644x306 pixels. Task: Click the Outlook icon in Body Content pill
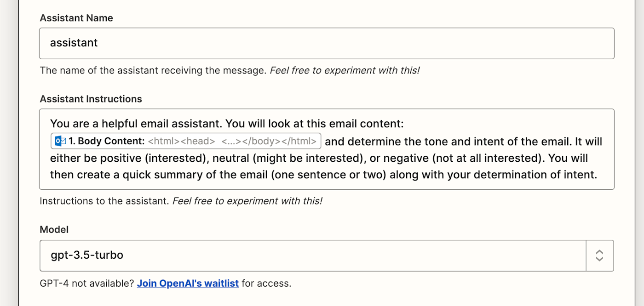pyautogui.click(x=60, y=141)
